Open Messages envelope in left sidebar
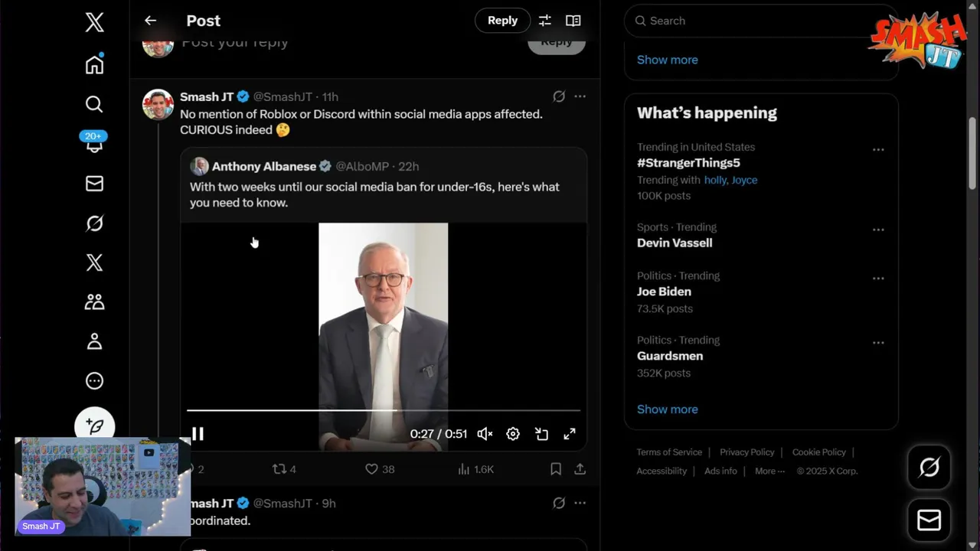 pos(94,184)
